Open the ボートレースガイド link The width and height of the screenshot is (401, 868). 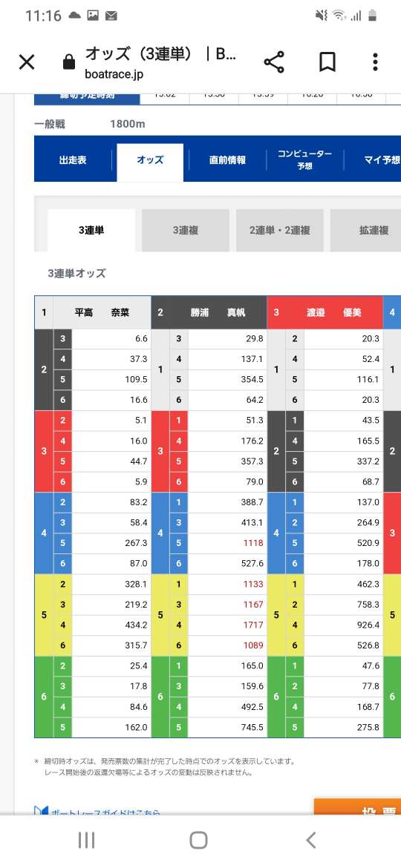coord(97,812)
